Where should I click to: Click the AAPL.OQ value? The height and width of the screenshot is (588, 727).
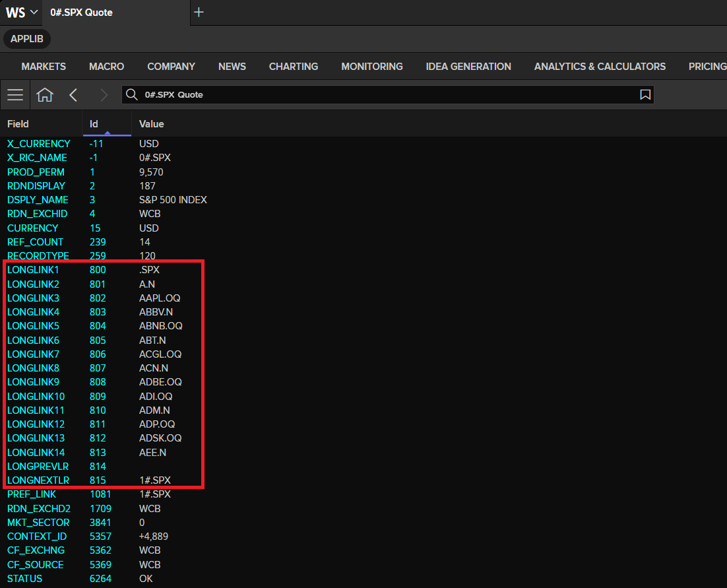pos(160,298)
